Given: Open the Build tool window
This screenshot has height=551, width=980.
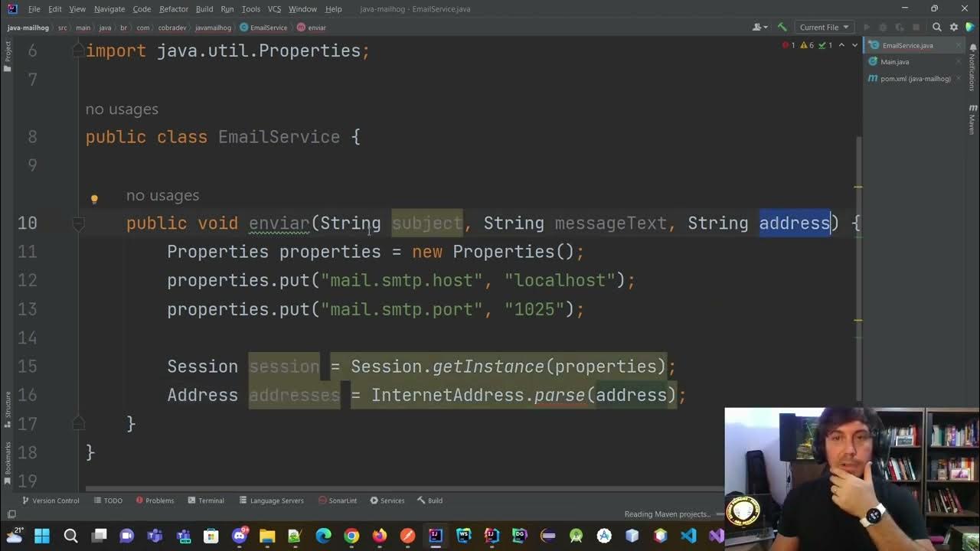Looking at the screenshot, I should (x=430, y=500).
